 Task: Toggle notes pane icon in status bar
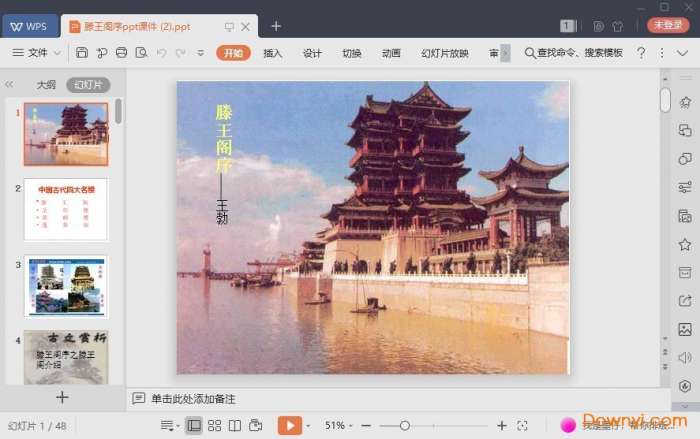coord(168,426)
